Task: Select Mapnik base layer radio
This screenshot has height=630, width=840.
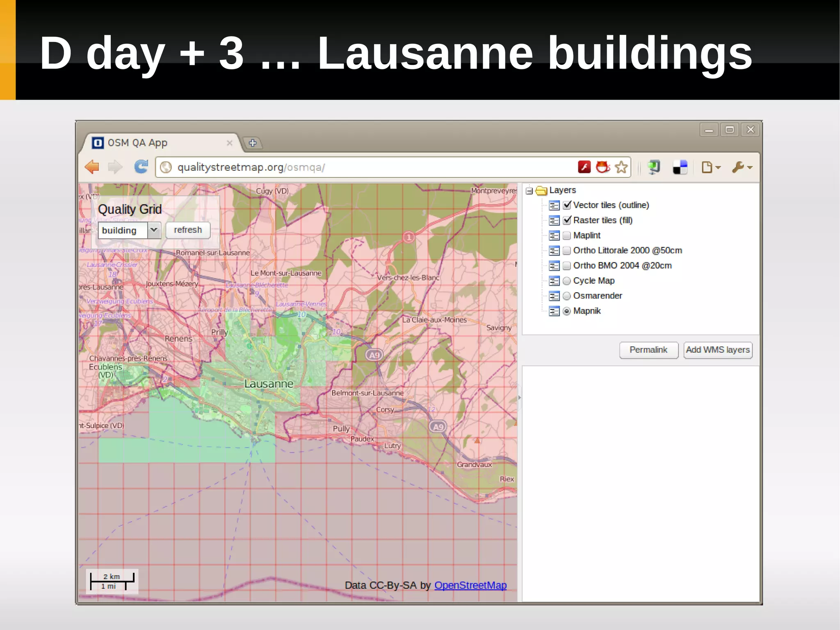Action: coord(566,311)
